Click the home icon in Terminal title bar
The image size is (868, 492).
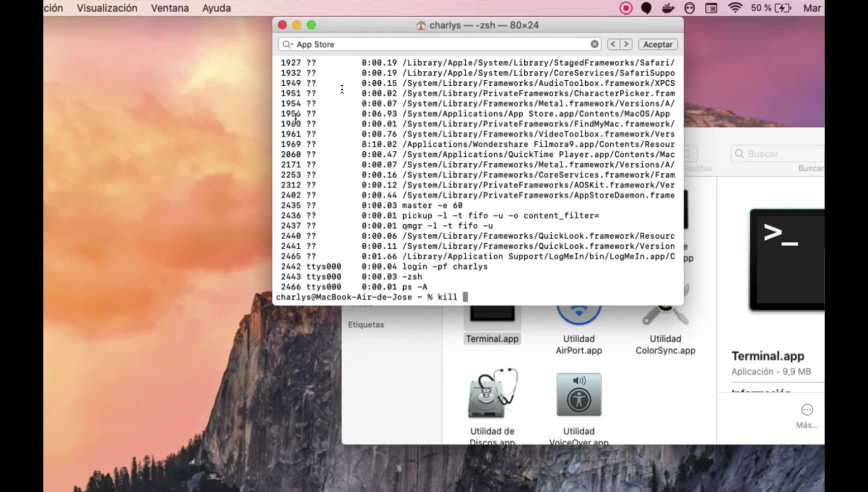point(421,25)
